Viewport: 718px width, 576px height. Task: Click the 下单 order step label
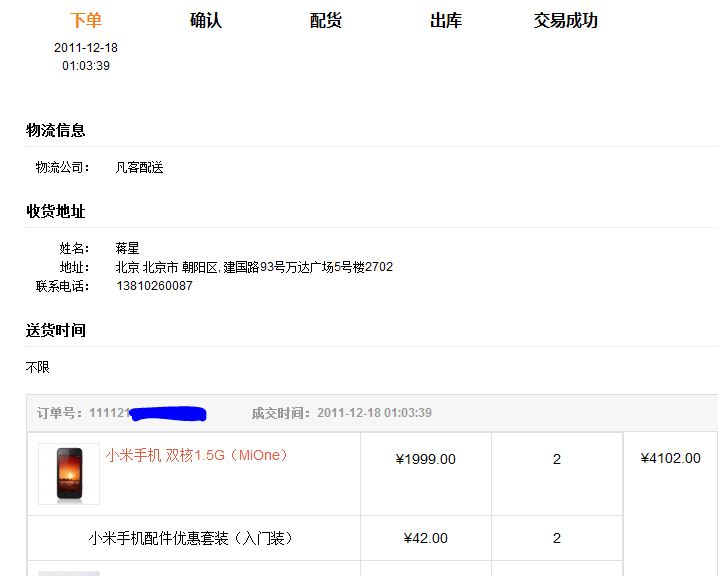(x=86, y=21)
